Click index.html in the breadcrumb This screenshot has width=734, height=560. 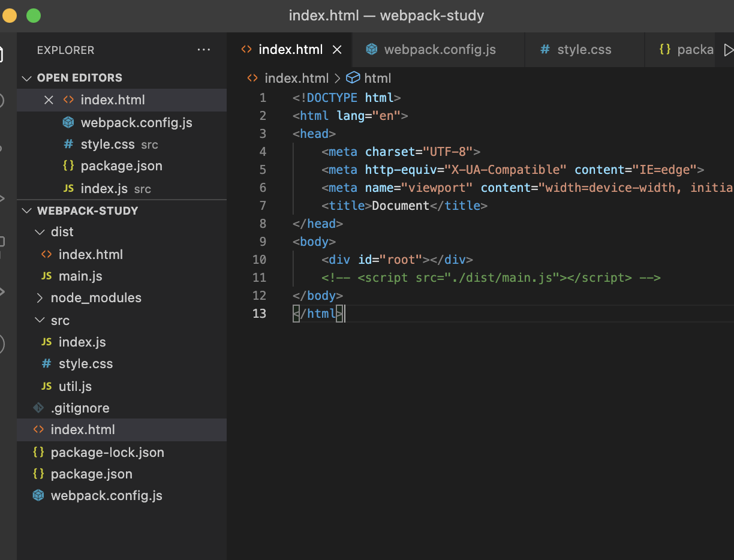(x=296, y=78)
